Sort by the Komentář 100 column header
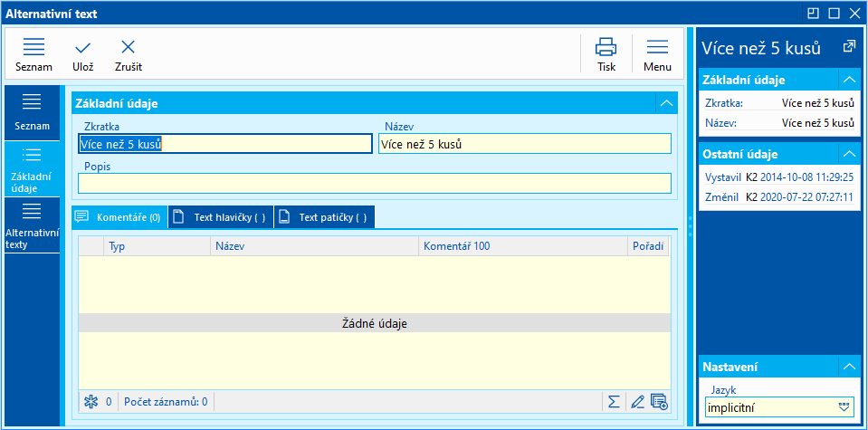This screenshot has height=430, width=868. pyautogui.click(x=524, y=246)
